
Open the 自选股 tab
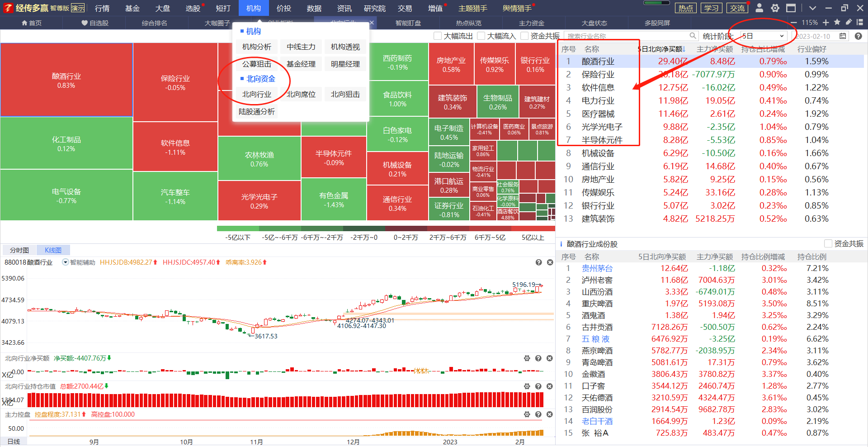tap(95, 23)
